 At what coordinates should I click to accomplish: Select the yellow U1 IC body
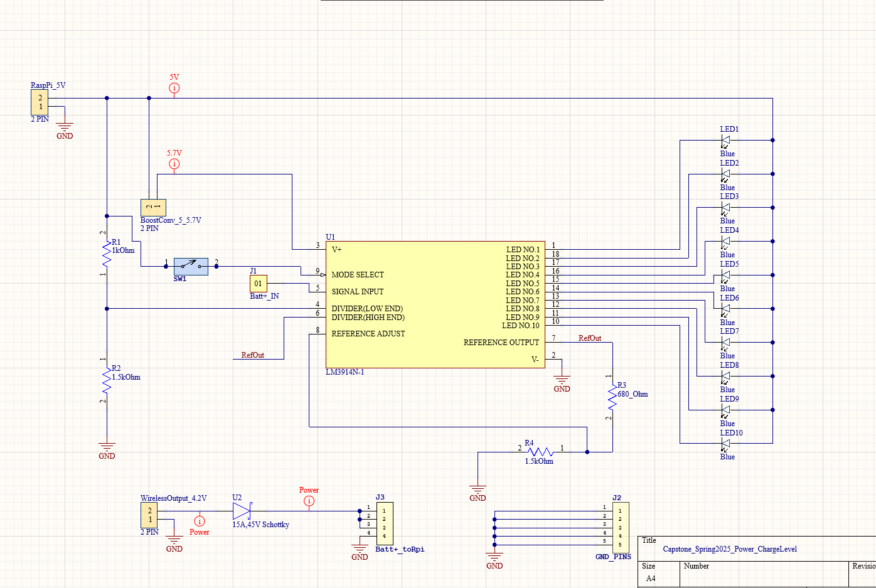[x=435, y=304]
